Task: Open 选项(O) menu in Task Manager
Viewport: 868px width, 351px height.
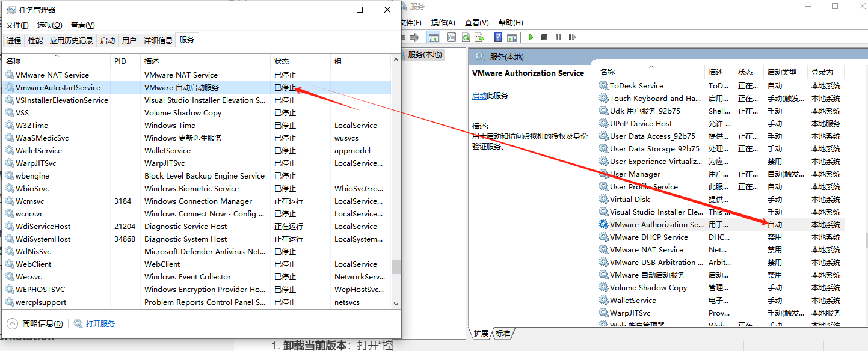Action: pyautogui.click(x=49, y=25)
